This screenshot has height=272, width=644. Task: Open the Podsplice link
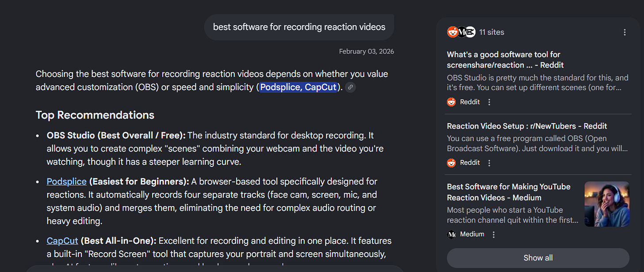pyautogui.click(x=66, y=181)
